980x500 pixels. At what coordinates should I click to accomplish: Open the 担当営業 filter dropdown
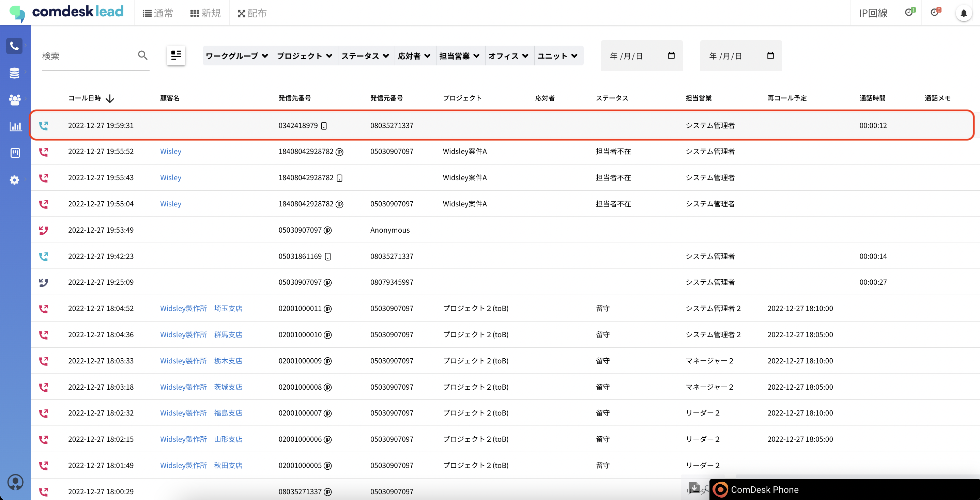tap(459, 56)
